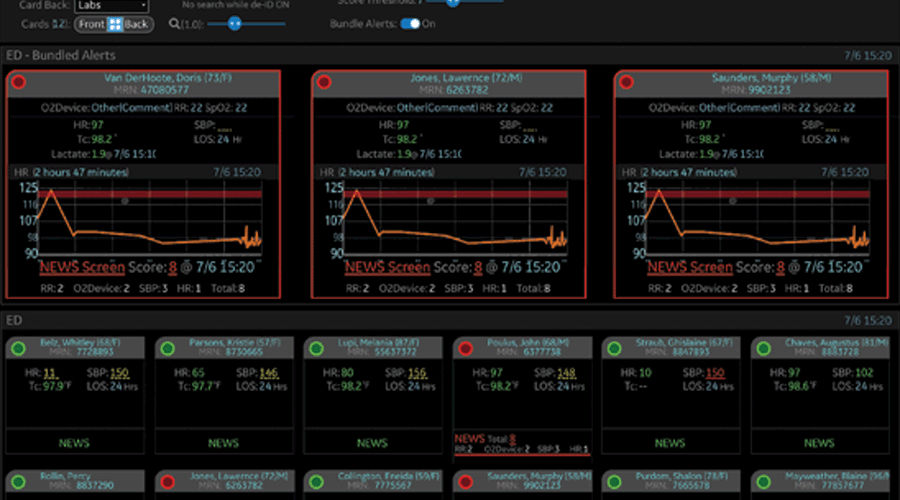This screenshot has width=900, height=500.
Task: Click HR 11 value on Belz card
Action: tap(49, 373)
